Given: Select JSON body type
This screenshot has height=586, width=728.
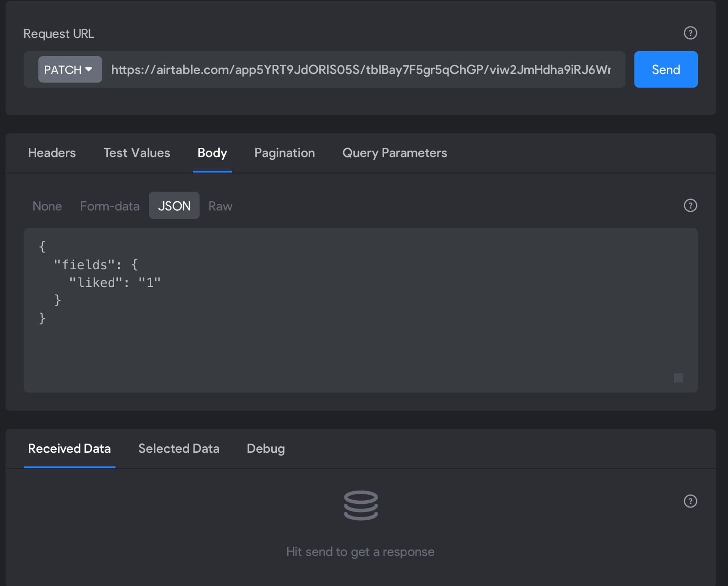Looking at the screenshot, I should [174, 206].
